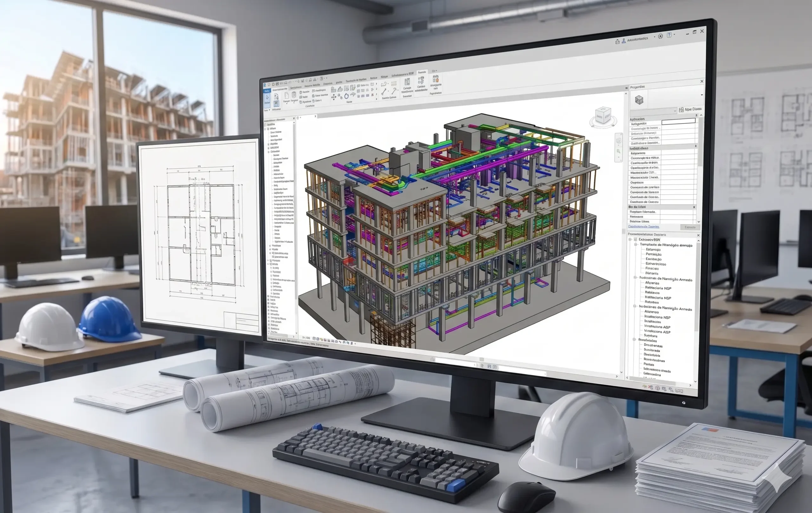Click the application logo at ribbon top left
The width and height of the screenshot is (812, 513).
click(x=265, y=85)
